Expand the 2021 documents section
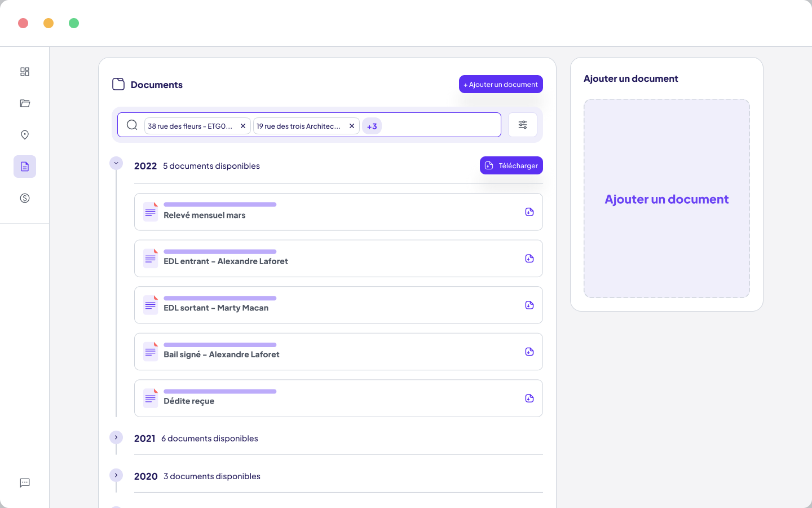Viewport: 812px width, 508px height. point(116,437)
